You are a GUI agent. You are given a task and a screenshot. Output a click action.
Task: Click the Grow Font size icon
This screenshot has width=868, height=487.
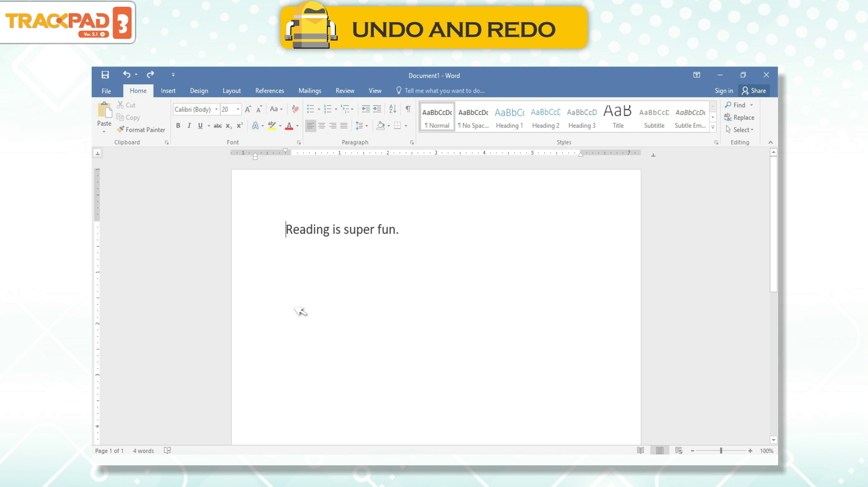click(x=248, y=109)
